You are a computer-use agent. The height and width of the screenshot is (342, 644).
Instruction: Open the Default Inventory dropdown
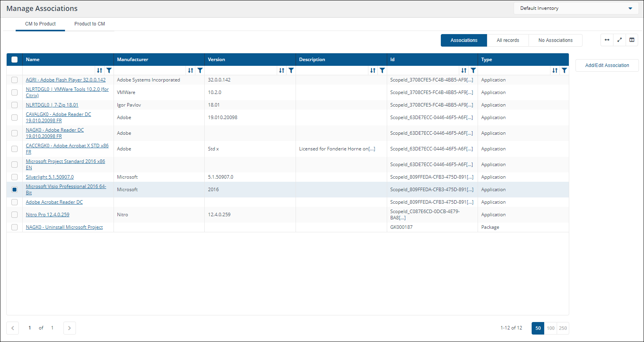click(x=576, y=8)
